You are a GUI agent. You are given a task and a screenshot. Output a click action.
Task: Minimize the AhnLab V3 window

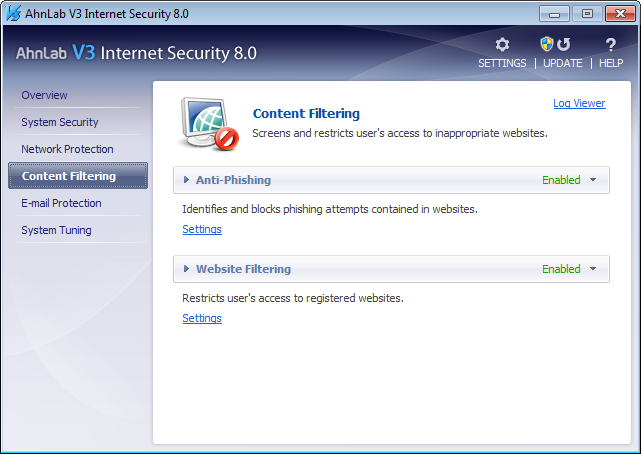(x=554, y=13)
